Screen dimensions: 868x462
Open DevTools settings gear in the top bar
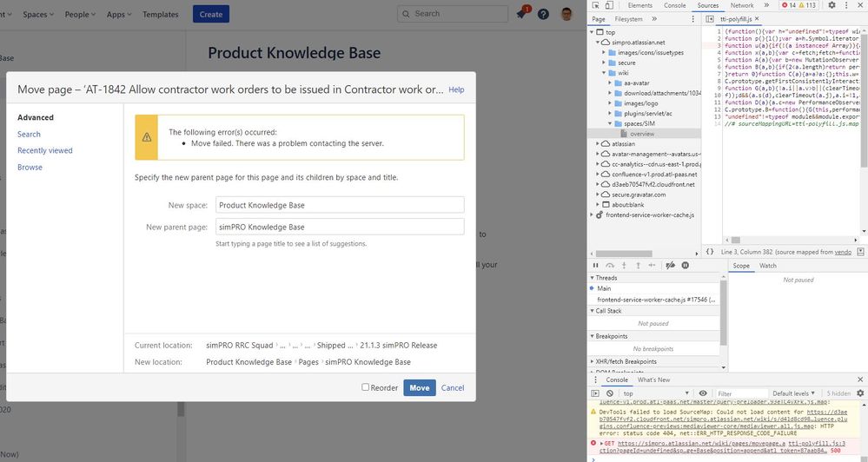point(832,5)
